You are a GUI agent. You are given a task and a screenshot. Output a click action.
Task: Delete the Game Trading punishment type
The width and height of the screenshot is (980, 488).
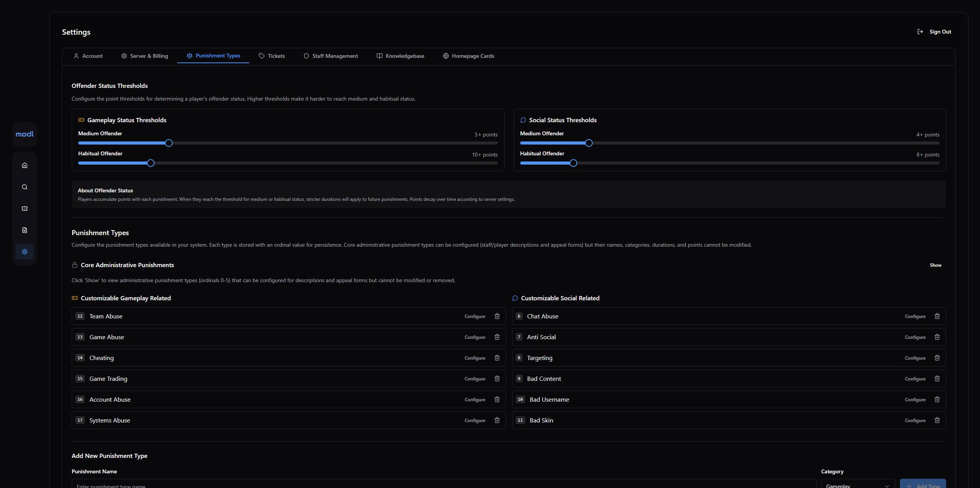tap(497, 379)
